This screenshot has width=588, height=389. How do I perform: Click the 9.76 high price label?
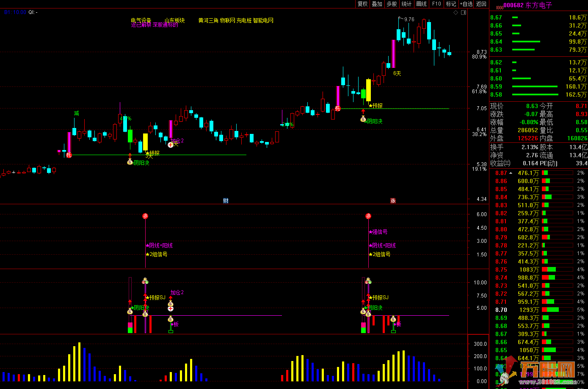point(409,19)
